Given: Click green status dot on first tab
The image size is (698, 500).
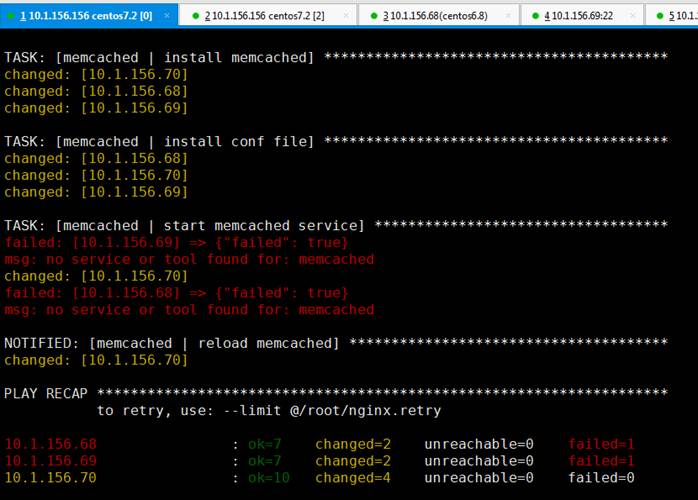Looking at the screenshot, I should [11, 16].
